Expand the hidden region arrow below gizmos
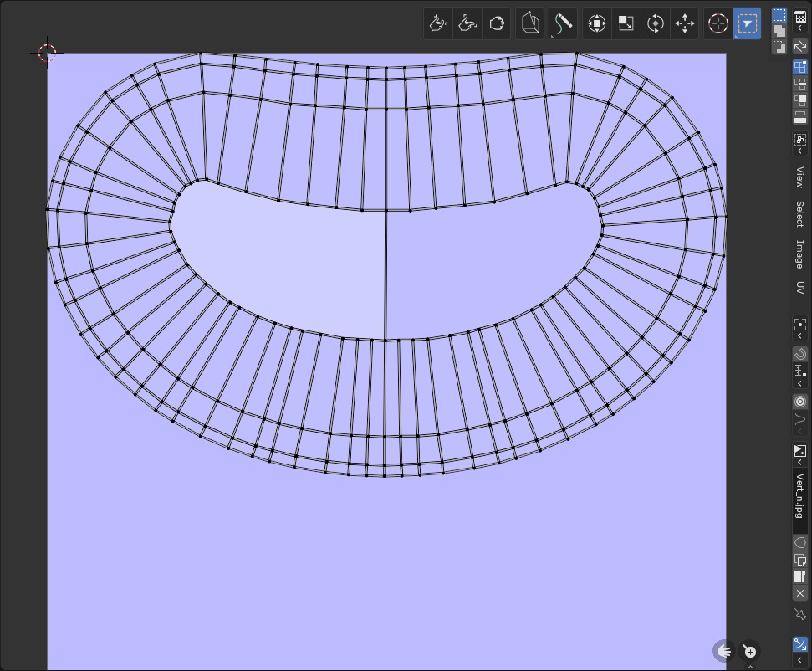The image size is (812, 671). click(x=750, y=667)
